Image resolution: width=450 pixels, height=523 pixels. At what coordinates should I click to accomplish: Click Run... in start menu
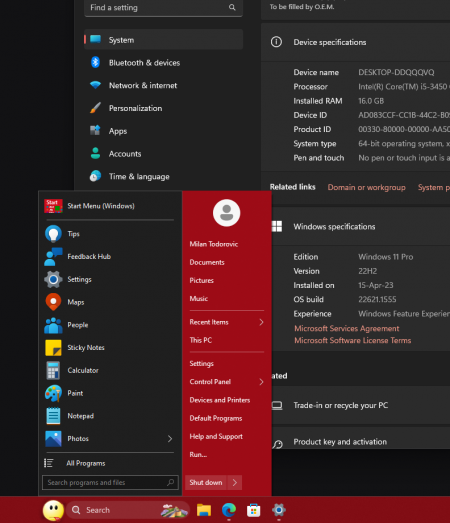pos(198,455)
